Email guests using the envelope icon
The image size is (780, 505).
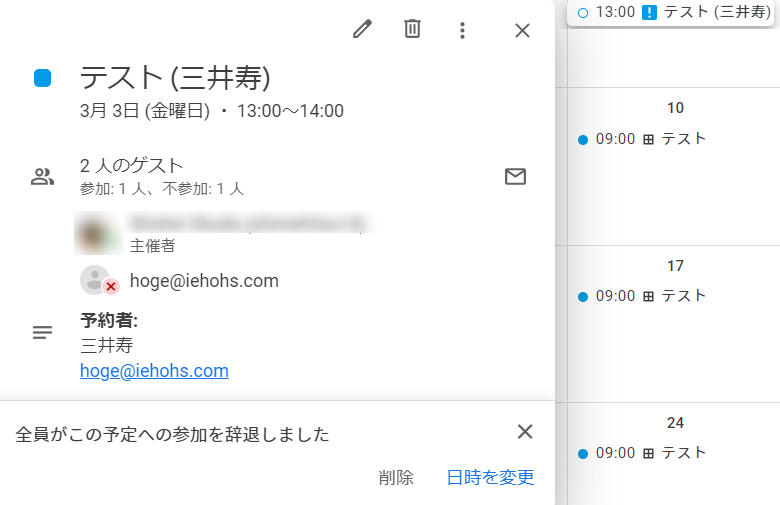click(x=515, y=177)
